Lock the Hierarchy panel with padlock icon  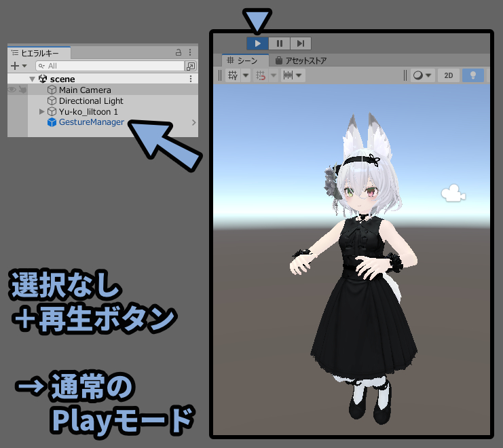[x=179, y=52]
